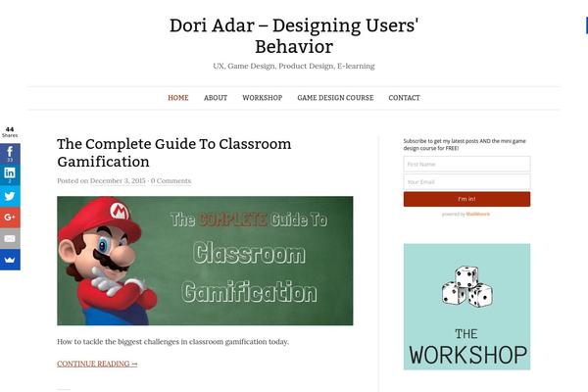Email this page using envelope icon

click(x=10, y=238)
